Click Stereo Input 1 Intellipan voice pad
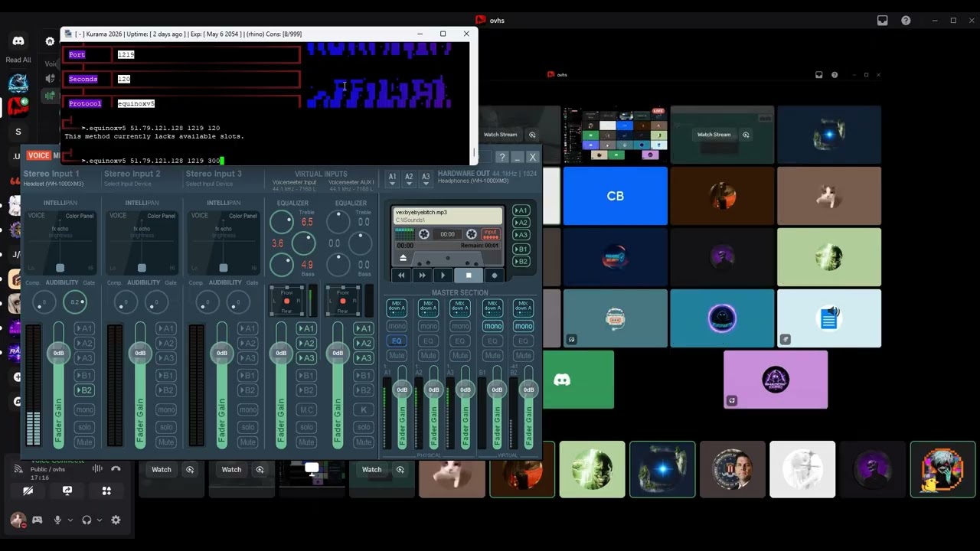 (x=60, y=242)
